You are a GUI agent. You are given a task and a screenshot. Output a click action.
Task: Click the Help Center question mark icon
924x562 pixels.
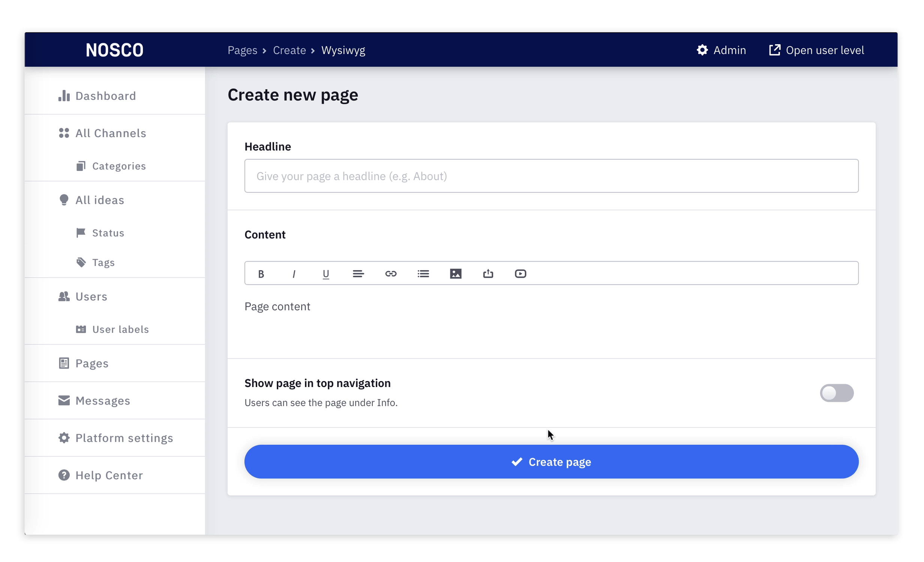point(64,475)
